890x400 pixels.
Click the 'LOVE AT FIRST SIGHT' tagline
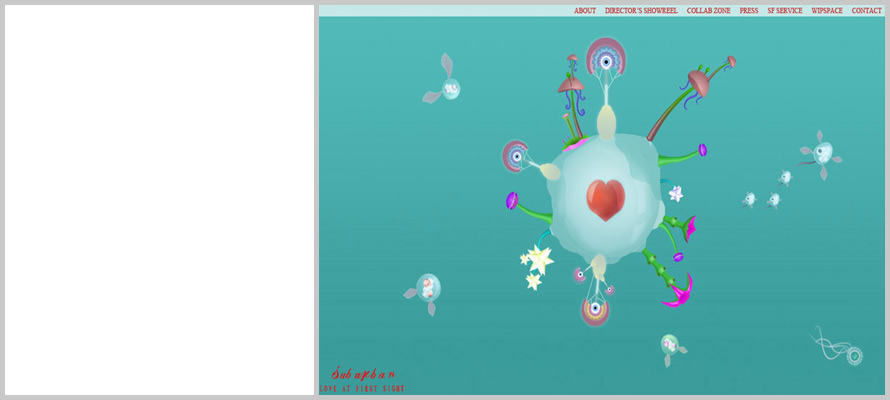362,389
